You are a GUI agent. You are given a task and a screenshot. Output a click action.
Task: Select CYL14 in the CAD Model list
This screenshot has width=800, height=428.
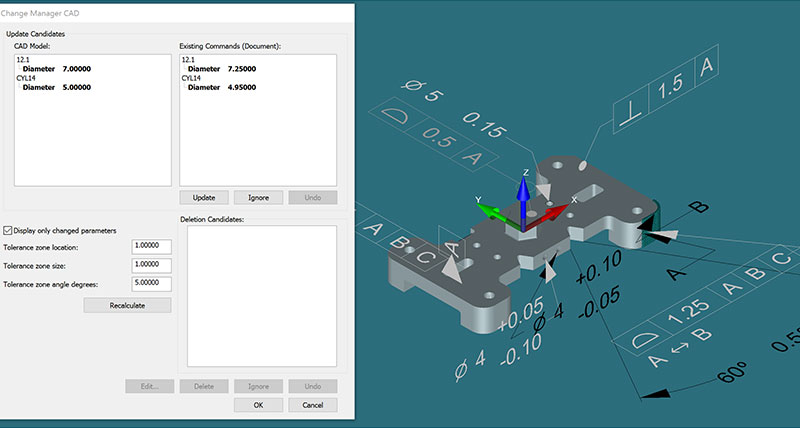coord(25,78)
